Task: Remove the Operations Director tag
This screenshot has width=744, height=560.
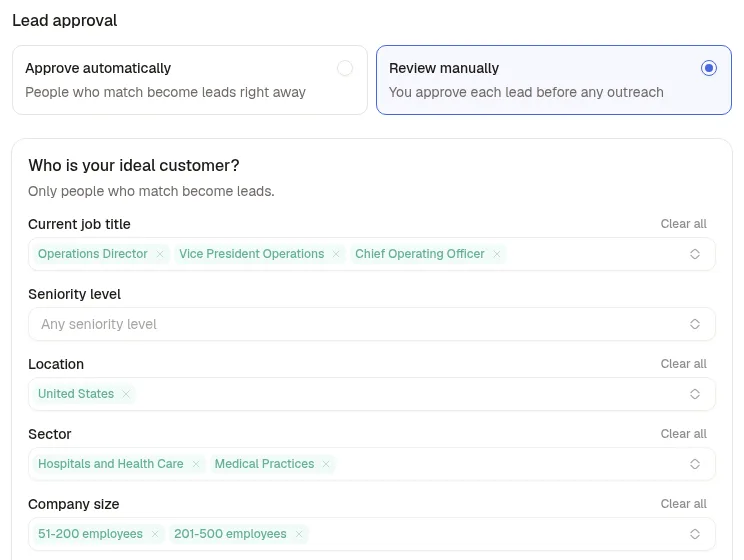Action: click(160, 254)
